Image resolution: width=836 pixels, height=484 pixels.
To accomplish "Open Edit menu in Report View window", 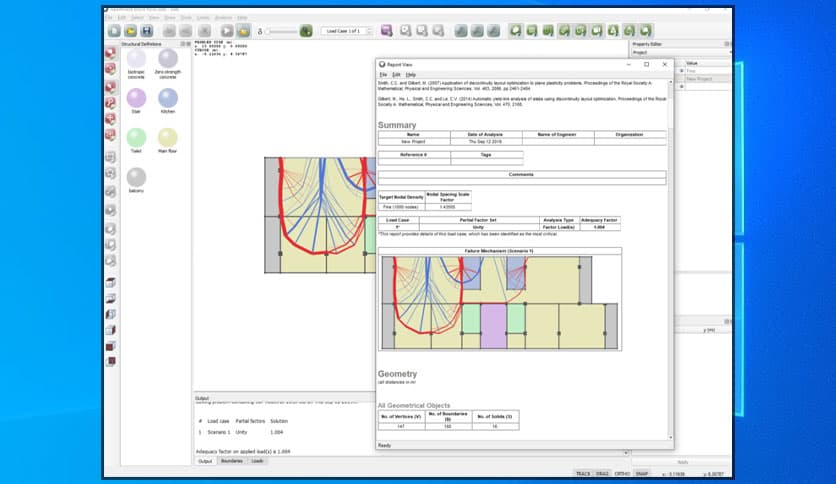I will click(x=396, y=75).
